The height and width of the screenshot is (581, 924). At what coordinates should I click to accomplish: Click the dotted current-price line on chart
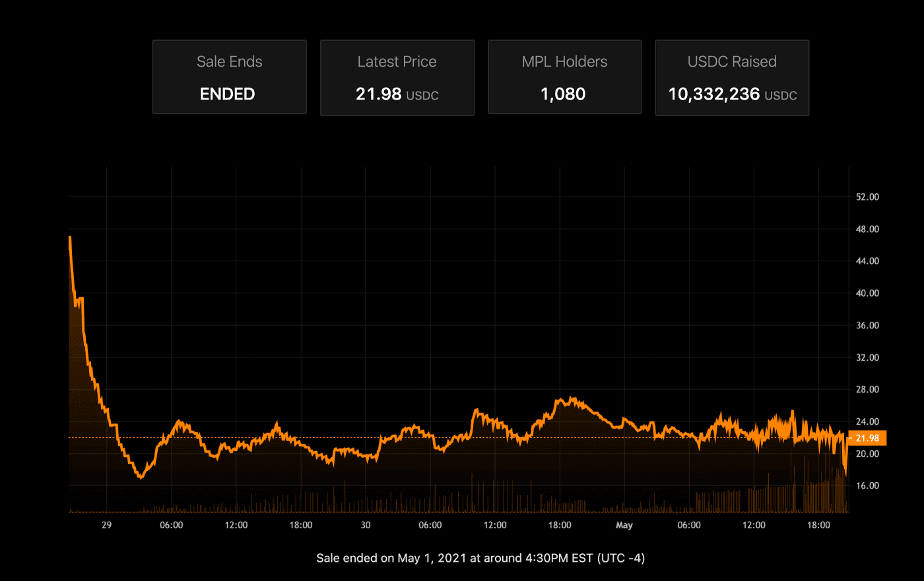pyautogui.click(x=330, y=437)
